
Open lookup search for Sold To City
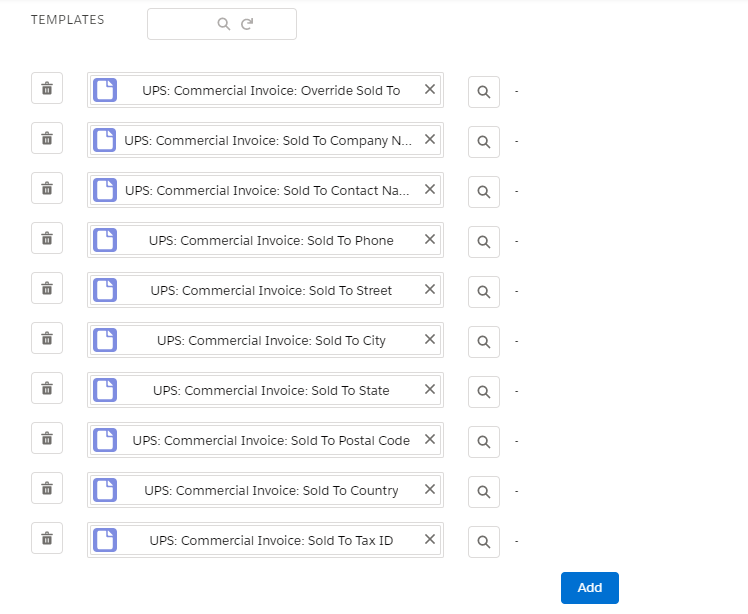[484, 342]
